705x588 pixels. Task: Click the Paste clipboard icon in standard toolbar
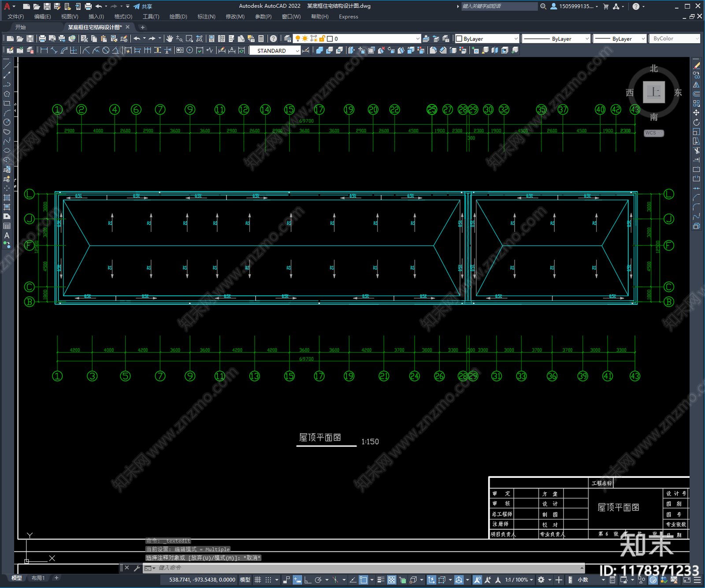(104, 39)
